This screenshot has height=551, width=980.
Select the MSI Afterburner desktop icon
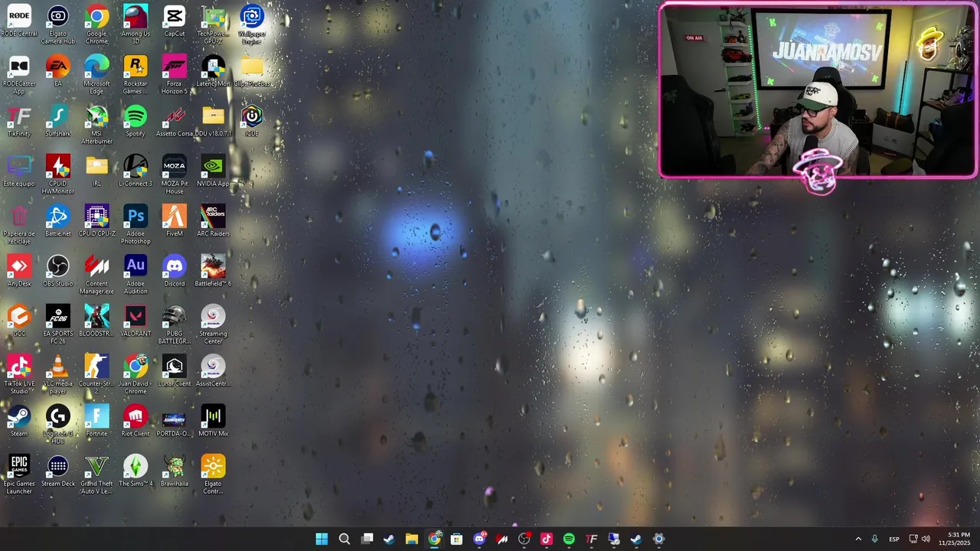click(96, 125)
